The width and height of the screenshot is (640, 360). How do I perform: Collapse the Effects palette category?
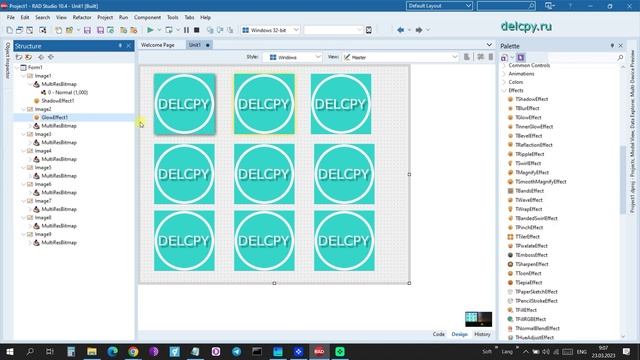504,90
